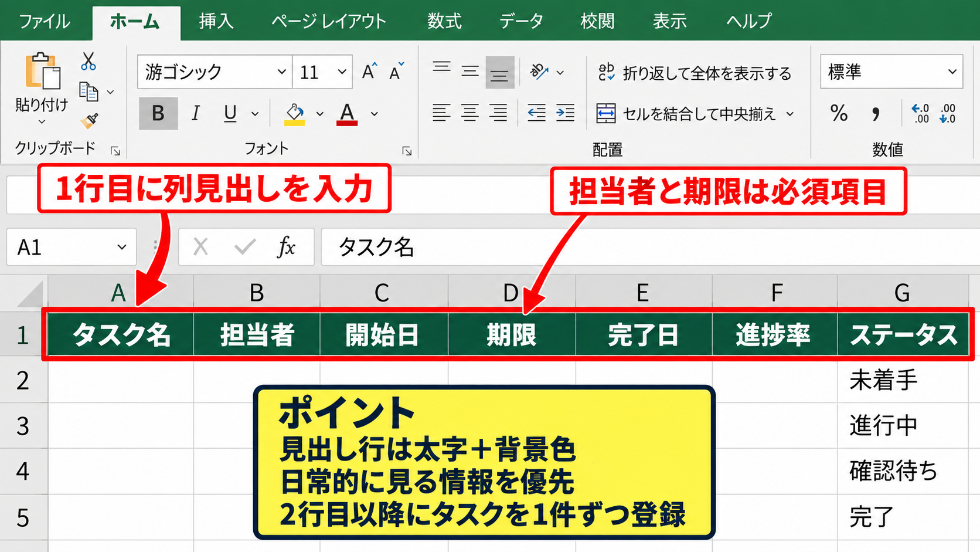980x552 pixels.
Task: Click セルを結合して中央揃え button
Action: coord(687,114)
